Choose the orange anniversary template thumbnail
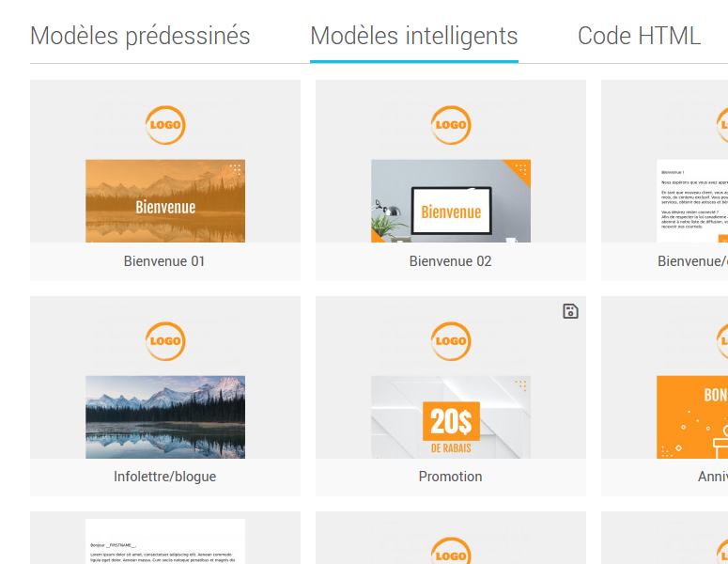The image size is (728, 564). pyautogui.click(x=692, y=416)
